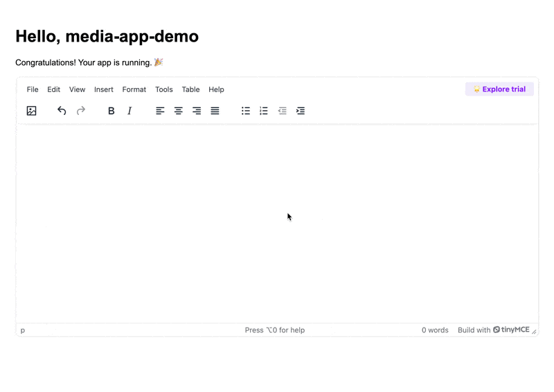Align text left
Image resolution: width=554 pixels, height=392 pixels.
point(160,111)
